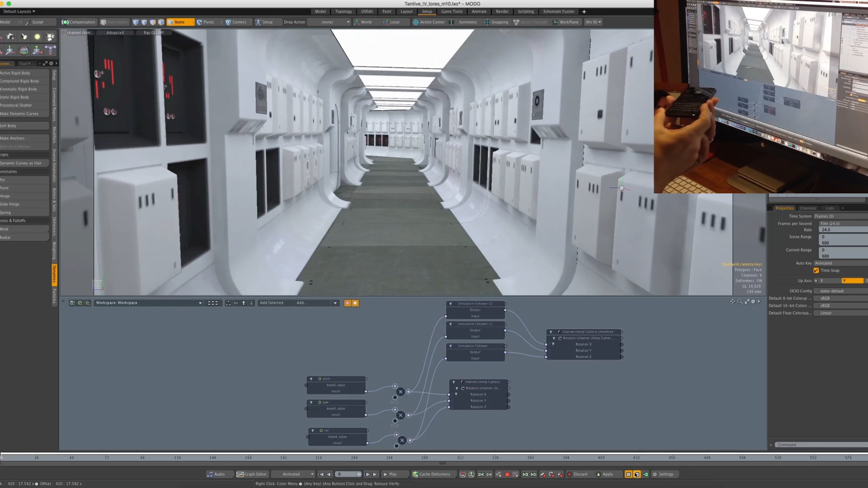The image size is (868, 488).
Task: Click the Make Anchors button
Action: (24, 138)
